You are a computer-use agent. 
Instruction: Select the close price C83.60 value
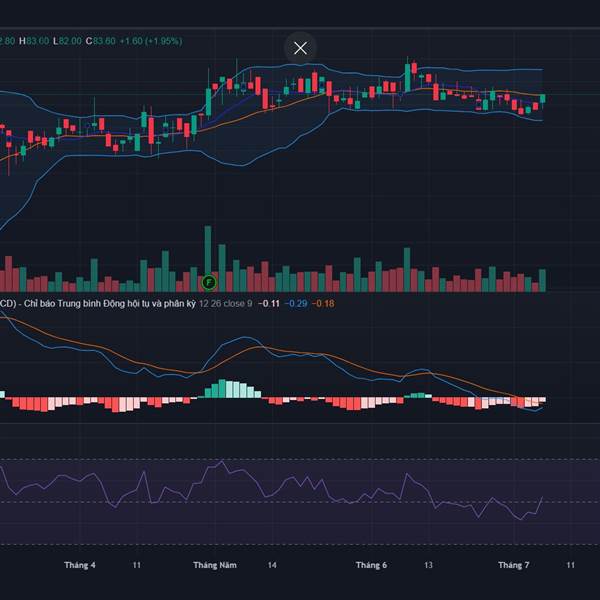pyautogui.click(x=100, y=41)
